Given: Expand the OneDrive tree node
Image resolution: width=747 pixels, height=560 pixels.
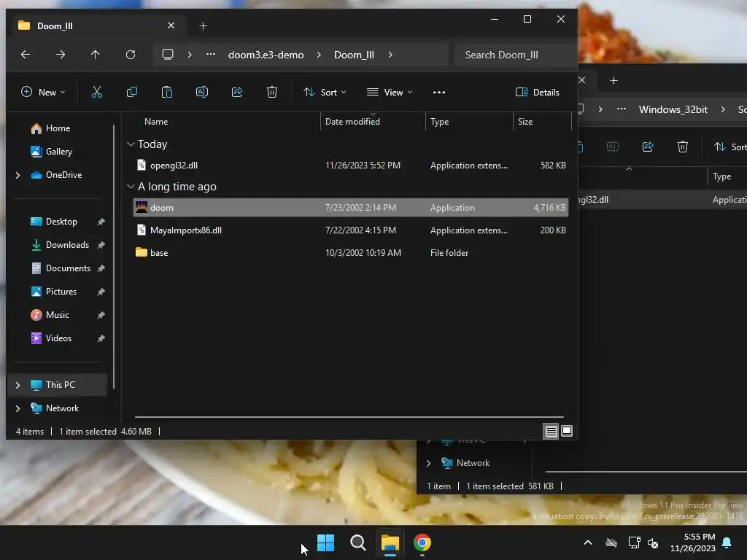Looking at the screenshot, I should (x=18, y=175).
